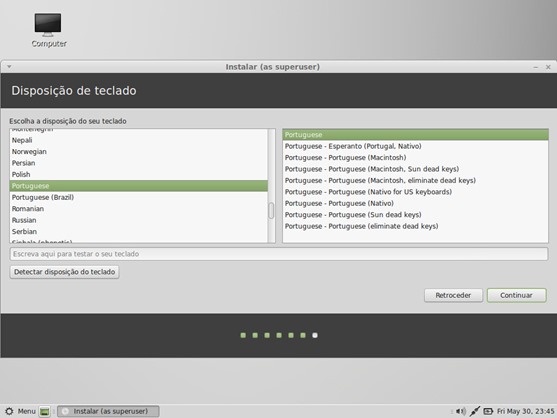Select Polish in language list
Image resolution: width=557 pixels, height=418 pixels.
coord(139,174)
